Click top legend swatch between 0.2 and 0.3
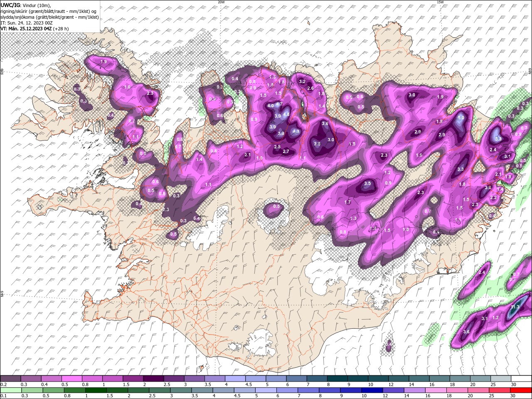This screenshot has width=532, height=399. pos(11,379)
